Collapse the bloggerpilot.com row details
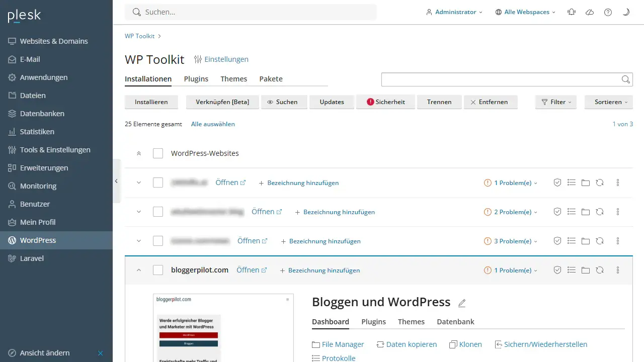 [139, 270]
